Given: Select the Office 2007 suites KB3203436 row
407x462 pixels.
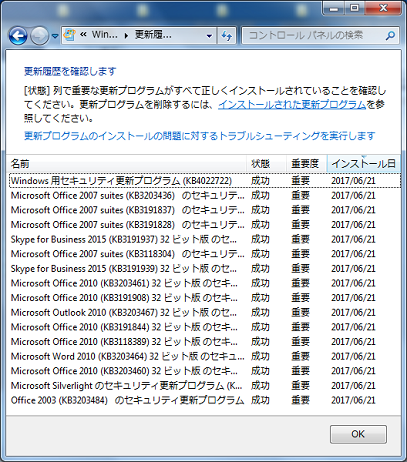Looking at the screenshot, I should 205,195.
